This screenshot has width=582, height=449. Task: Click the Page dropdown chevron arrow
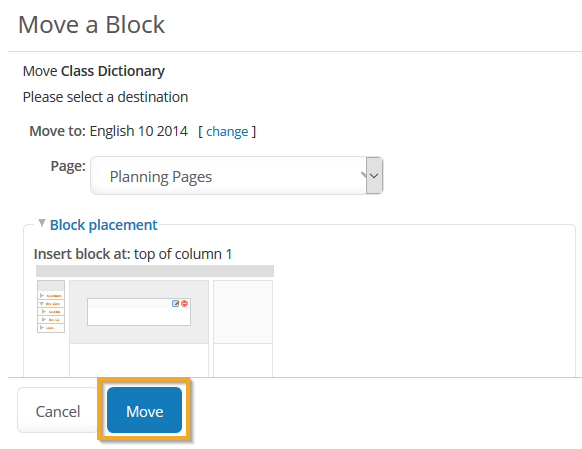point(374,176)
